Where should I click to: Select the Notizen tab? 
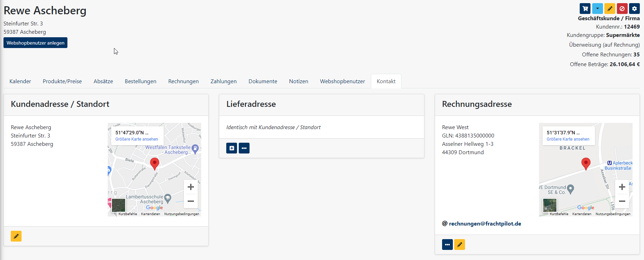coord(299,81)
